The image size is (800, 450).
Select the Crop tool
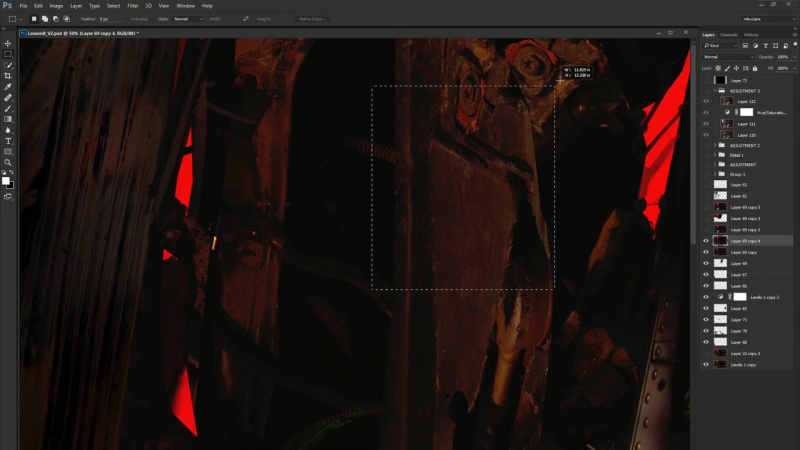pos(8,76)
